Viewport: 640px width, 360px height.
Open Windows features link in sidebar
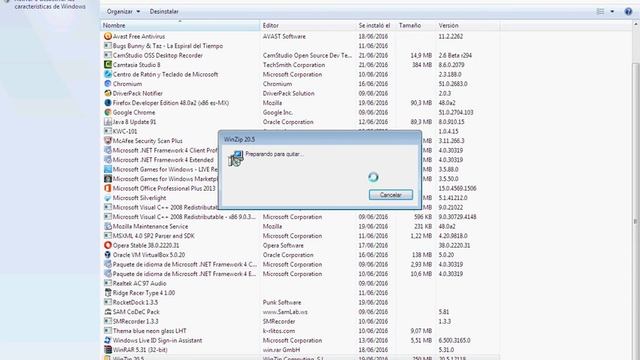50,4
